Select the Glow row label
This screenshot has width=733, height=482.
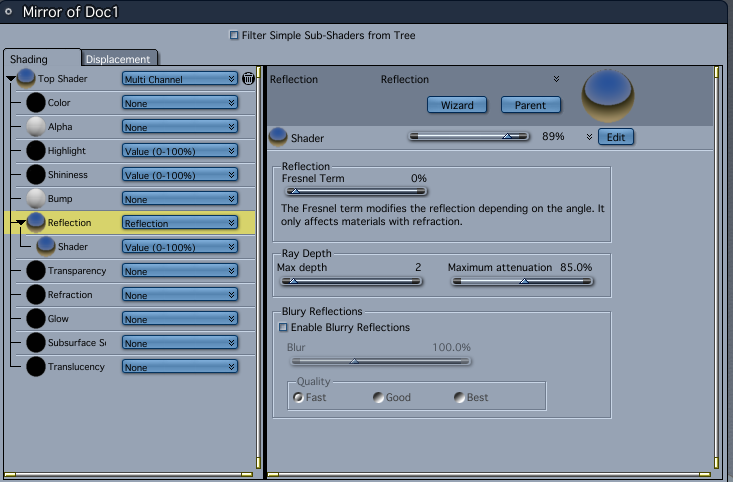click(58, 319)
